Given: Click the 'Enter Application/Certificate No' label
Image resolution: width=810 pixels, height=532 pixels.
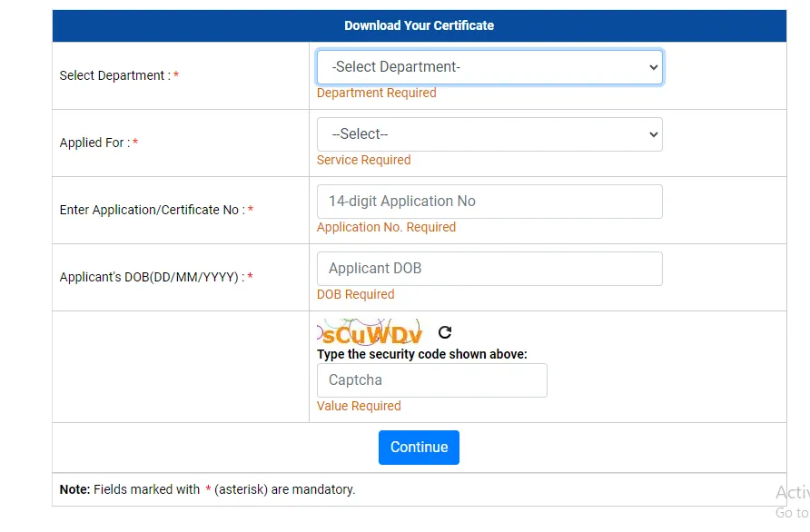Looking at the screenshot, I should (150, 211).
